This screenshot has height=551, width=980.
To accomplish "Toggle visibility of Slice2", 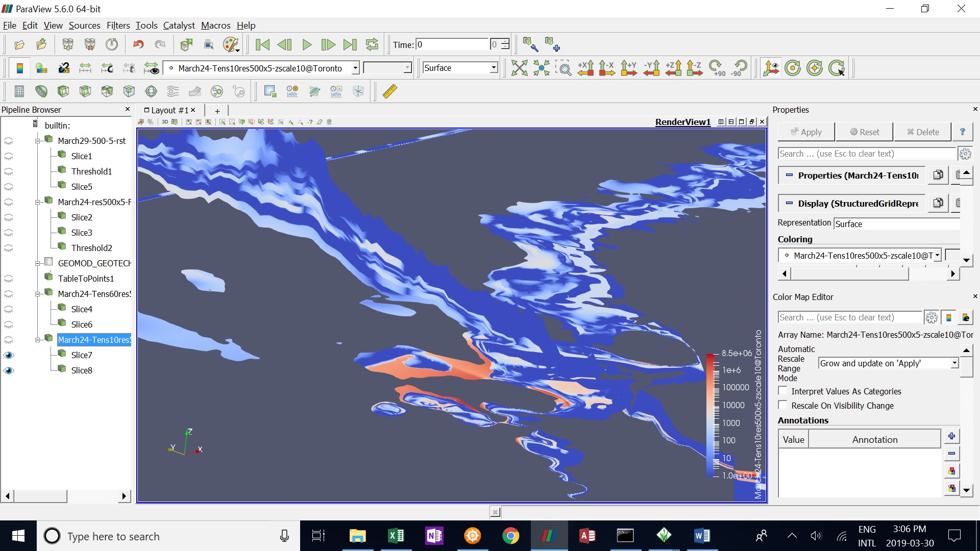I will click(x=9, y=217).
